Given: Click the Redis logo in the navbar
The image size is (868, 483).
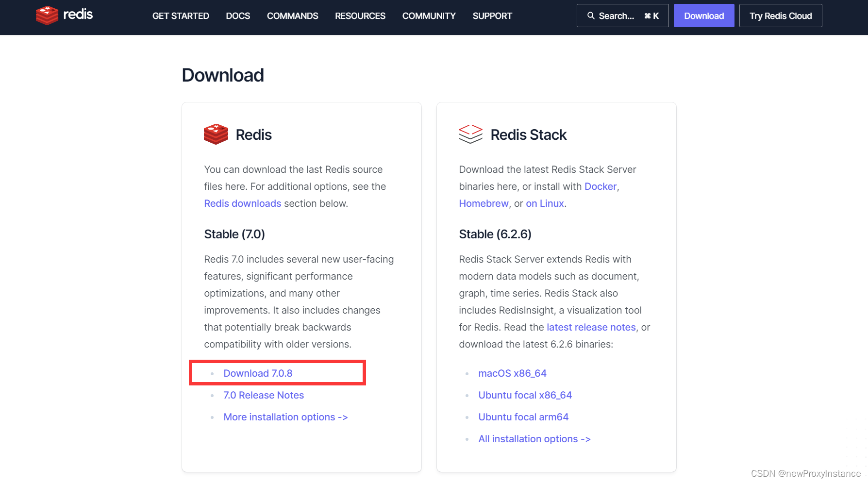Looking at the screenshot, I should click(64, 15).
